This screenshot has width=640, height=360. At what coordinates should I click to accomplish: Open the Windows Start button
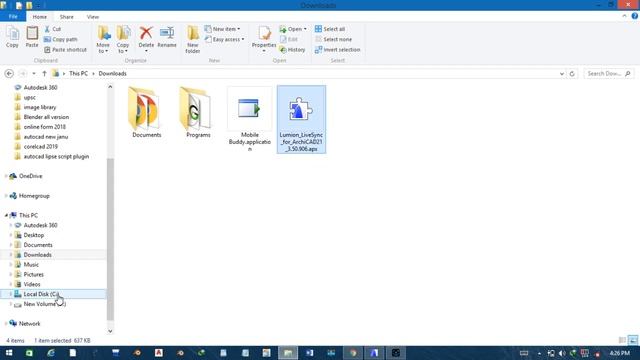[9, 353]
